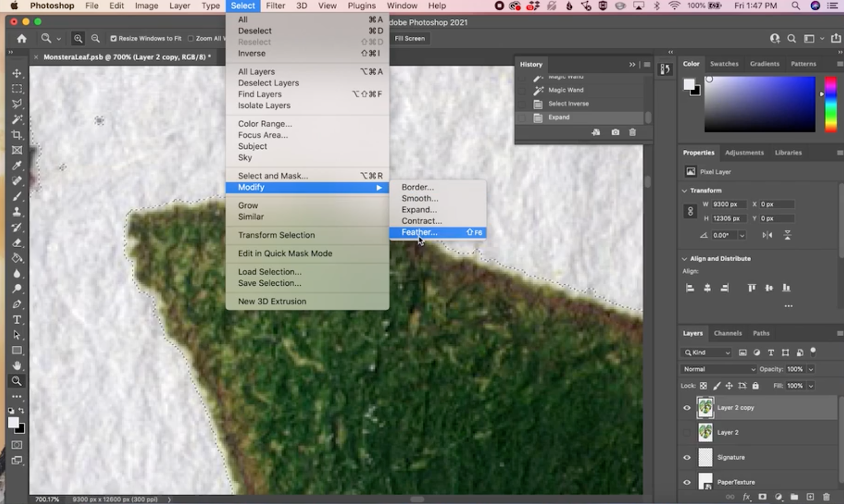Toggle width-height link in Transform

pyautogui.click(x=690, y=211)
